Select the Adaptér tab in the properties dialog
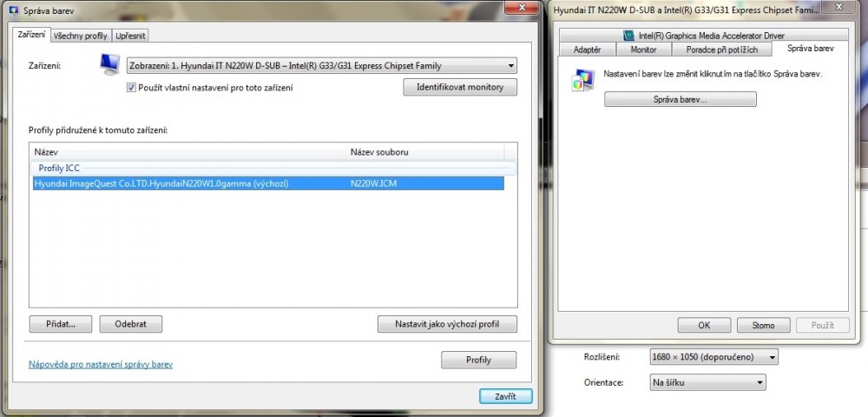868x417 pixels. (x=587, y=50)
